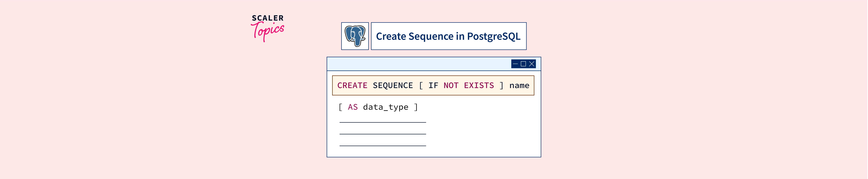This screenshot has height=179, width=868.
Task: Click the Create Sequence in PostgreSQL title
Action: pyautogui.click(x=448, y=36)
